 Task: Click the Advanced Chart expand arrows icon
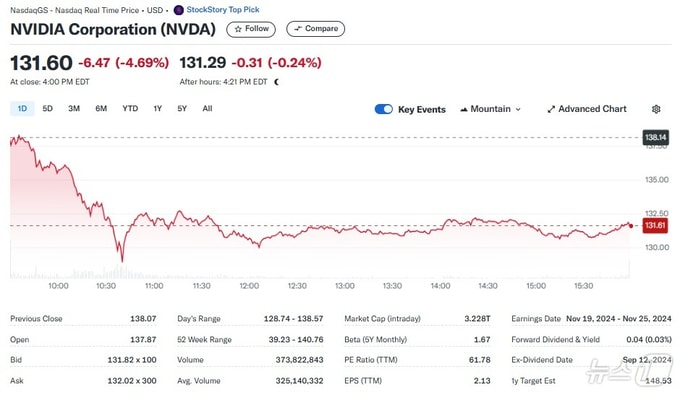click(x=551, y=109)
